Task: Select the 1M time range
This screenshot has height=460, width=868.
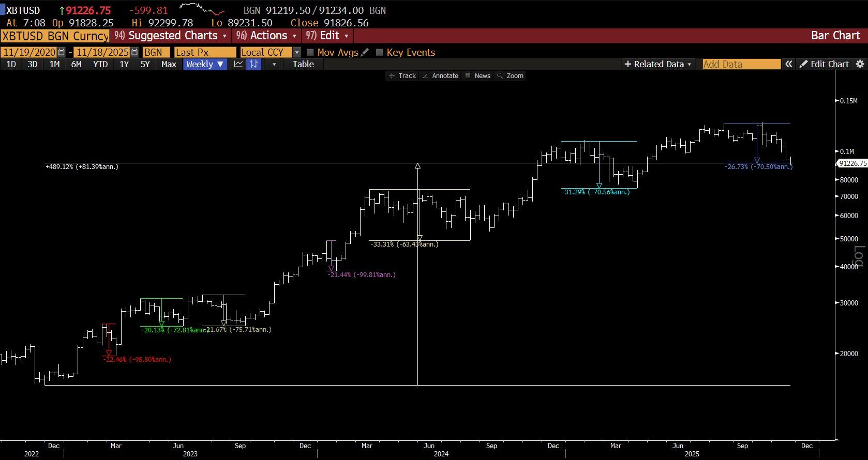Action: coord(54,64)
